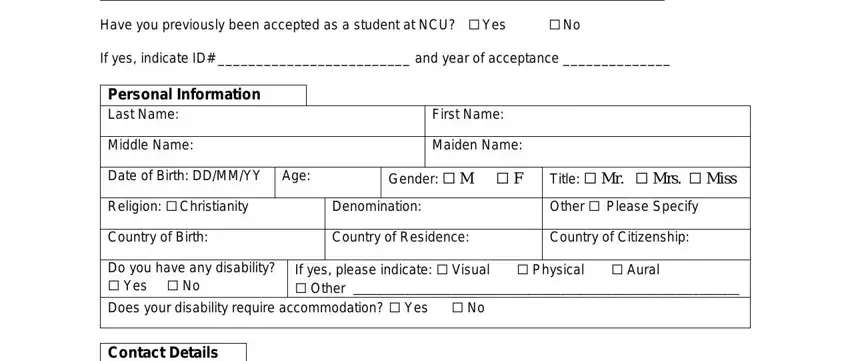Check Yes for previously accepted at NCU
Screen dimensions: 850x361
[474, 24]
